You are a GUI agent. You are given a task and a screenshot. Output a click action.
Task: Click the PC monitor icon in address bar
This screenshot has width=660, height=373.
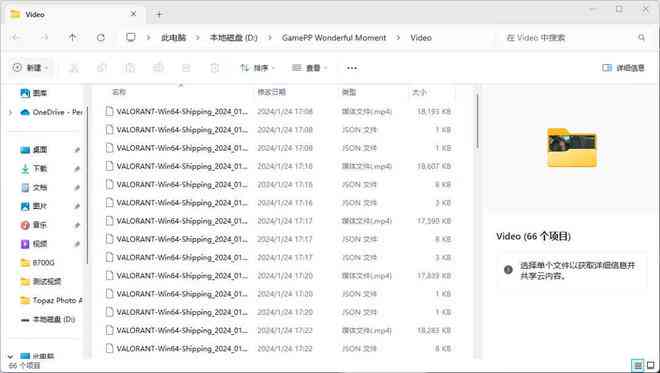pos(131,37)
